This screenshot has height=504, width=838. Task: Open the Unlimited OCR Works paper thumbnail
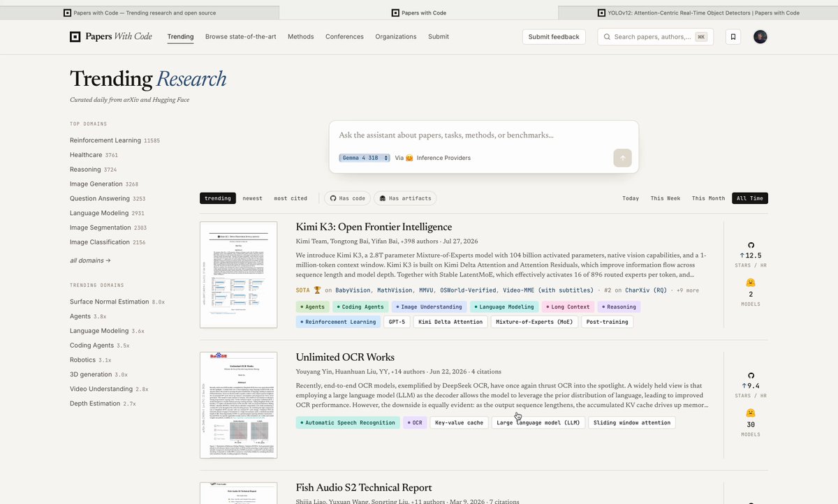[238, 405]
